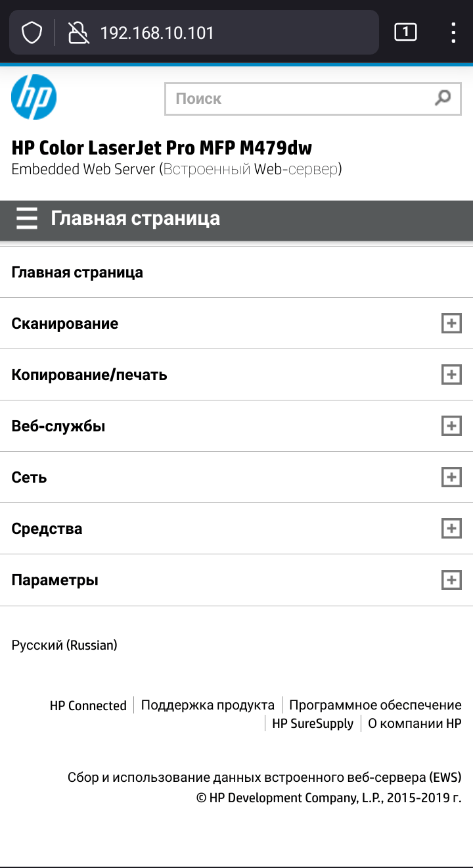
Task: Expand the Копирование/печать section
Action: coord(451,375)
